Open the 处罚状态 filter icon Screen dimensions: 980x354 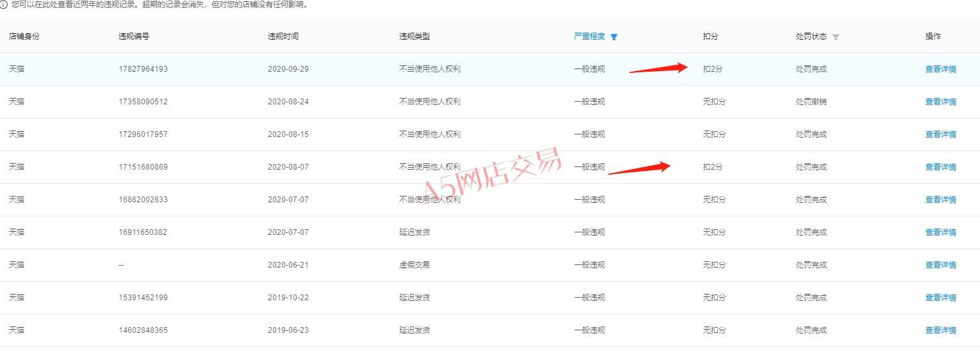(835, 37)
